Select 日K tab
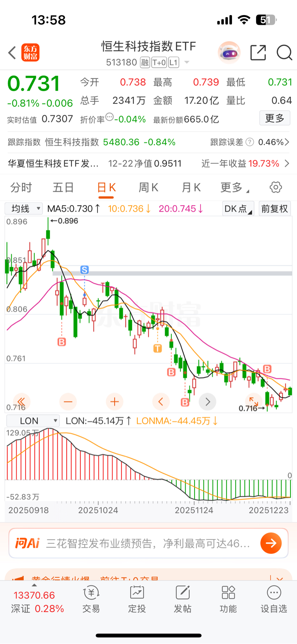The image size is (297, 644). pos(106,188)
